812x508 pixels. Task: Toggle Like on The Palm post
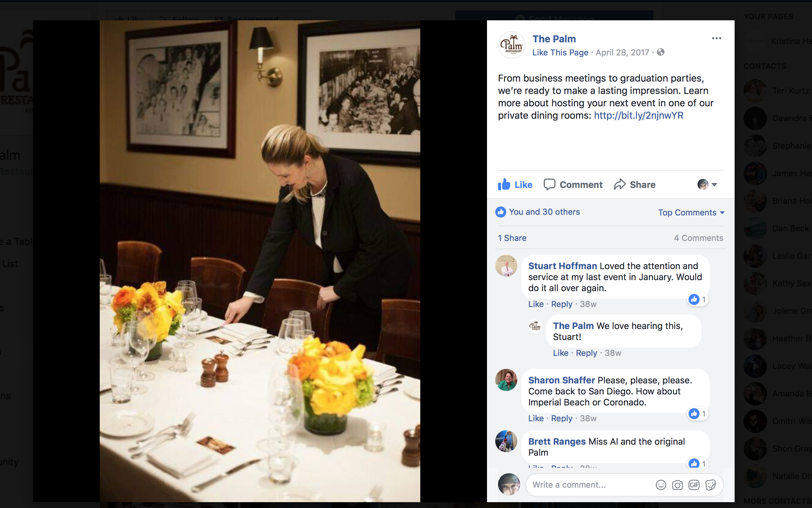515,185
